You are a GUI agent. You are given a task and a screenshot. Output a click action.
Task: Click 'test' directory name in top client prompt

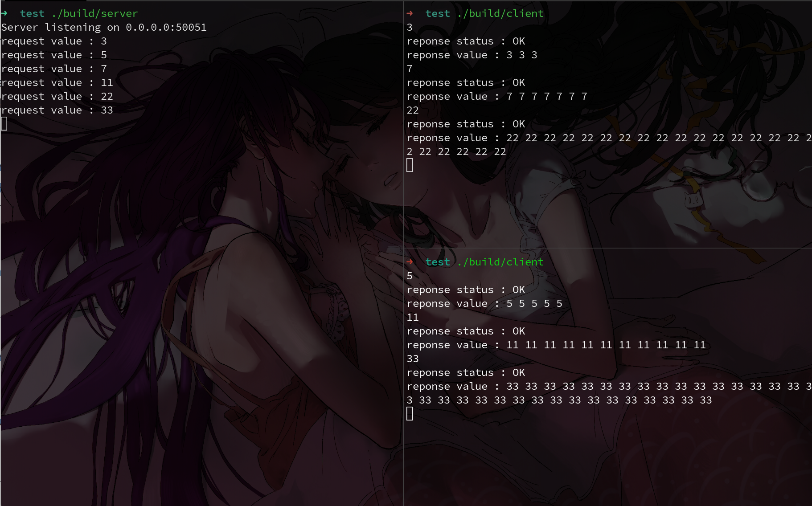pos(438,14)
